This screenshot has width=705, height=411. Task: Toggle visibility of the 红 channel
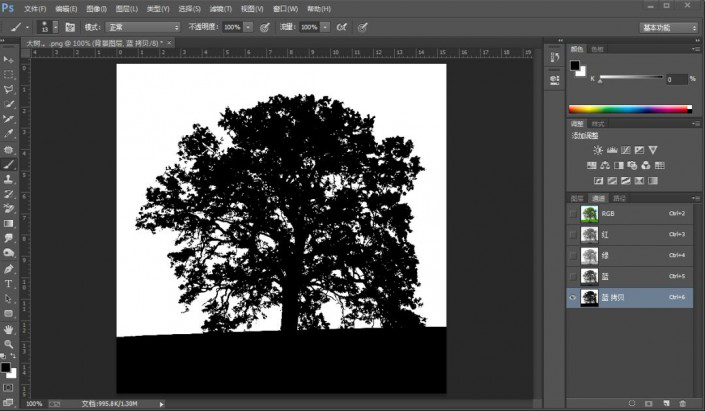pos(572,235)
